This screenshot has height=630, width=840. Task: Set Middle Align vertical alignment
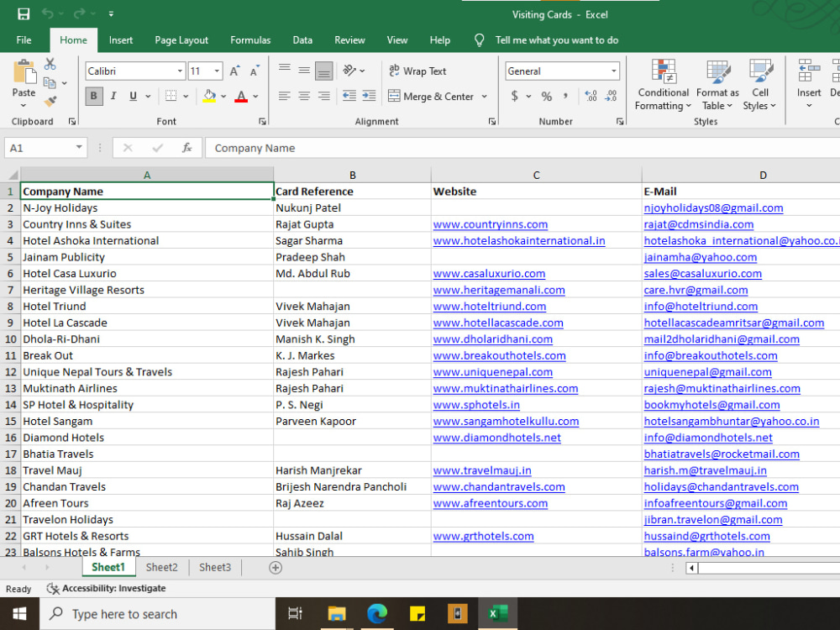pos(304,70)
